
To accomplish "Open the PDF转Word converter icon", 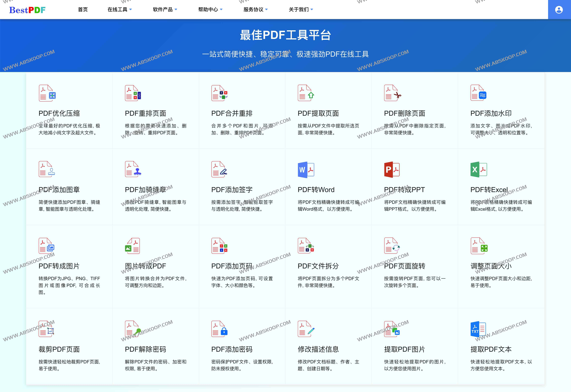I will tap(306, 170).
